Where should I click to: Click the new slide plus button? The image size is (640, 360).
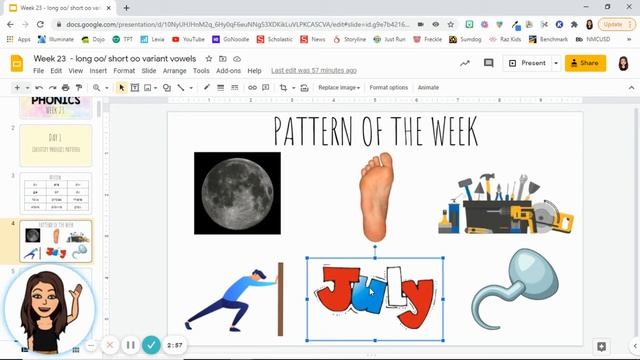pyautogui.click(x=17, y=88)
